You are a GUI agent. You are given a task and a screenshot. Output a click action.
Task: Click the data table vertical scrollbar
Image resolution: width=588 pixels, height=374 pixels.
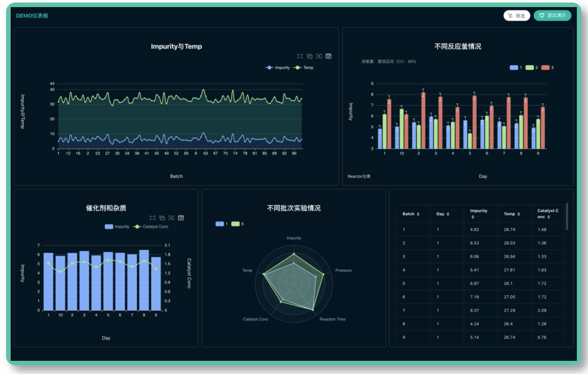click(567, 216)
